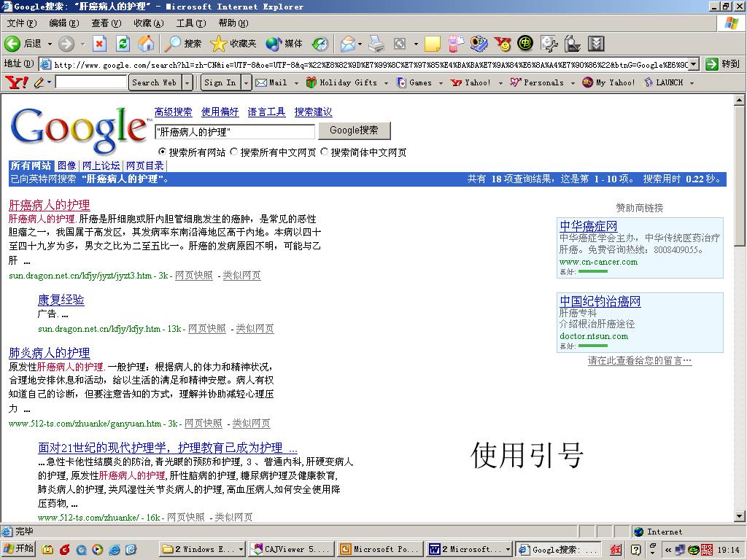The height and width of the screenshot is (560, 747).
Task: Open My Yahoo! on the toolbar
Action: [608, 82]
